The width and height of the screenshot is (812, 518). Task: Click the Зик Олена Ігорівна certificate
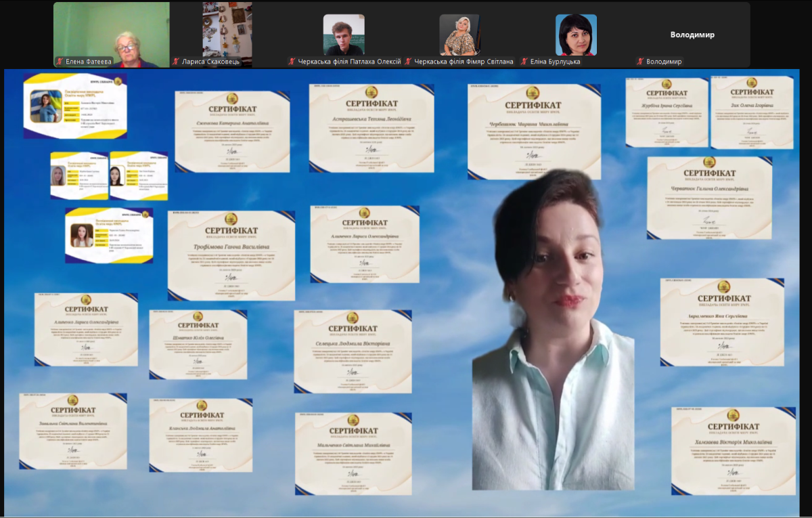click(x=752, y=112)
